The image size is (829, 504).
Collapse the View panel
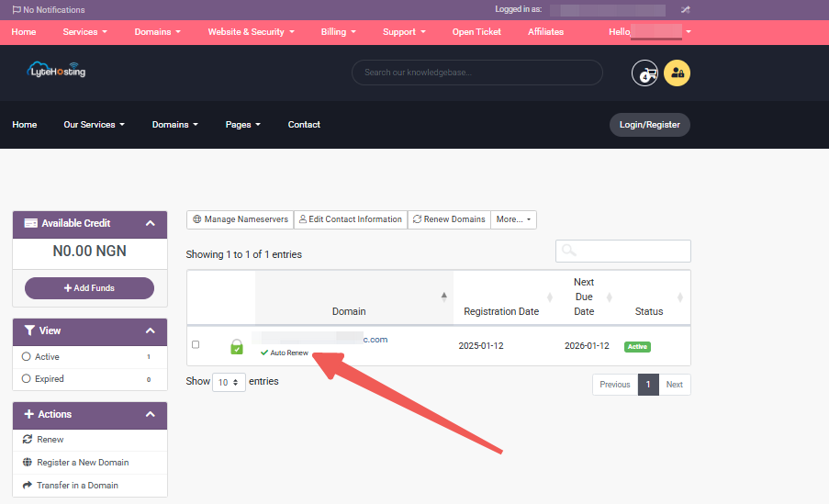(x=151, y=330)
